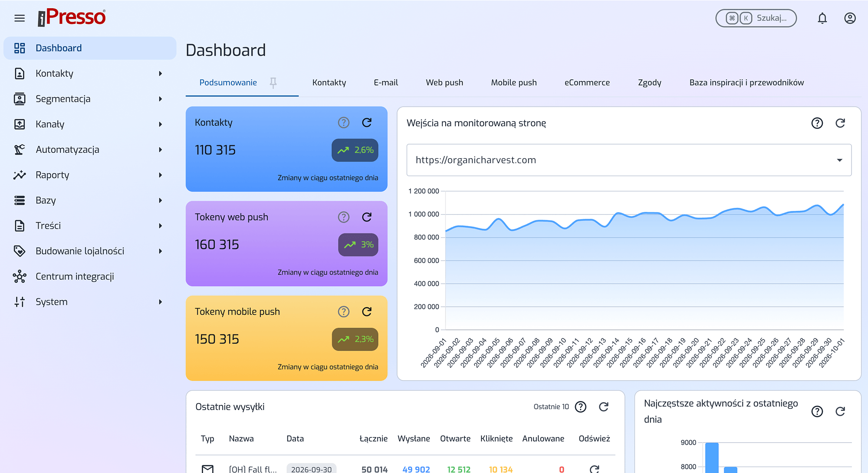Viewport: 868px width, 473px height.
Task: Expand the Raporty sidebar menu
Action: click(160, 175)
